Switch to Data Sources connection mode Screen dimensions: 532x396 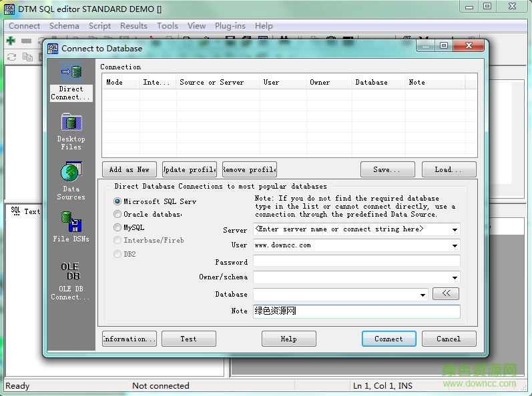coord(71,181)
